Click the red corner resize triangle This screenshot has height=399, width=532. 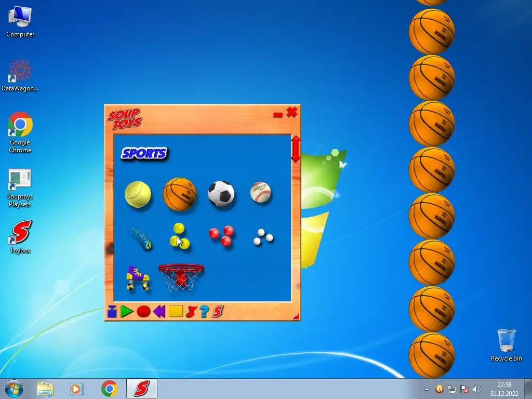[296, 316]
